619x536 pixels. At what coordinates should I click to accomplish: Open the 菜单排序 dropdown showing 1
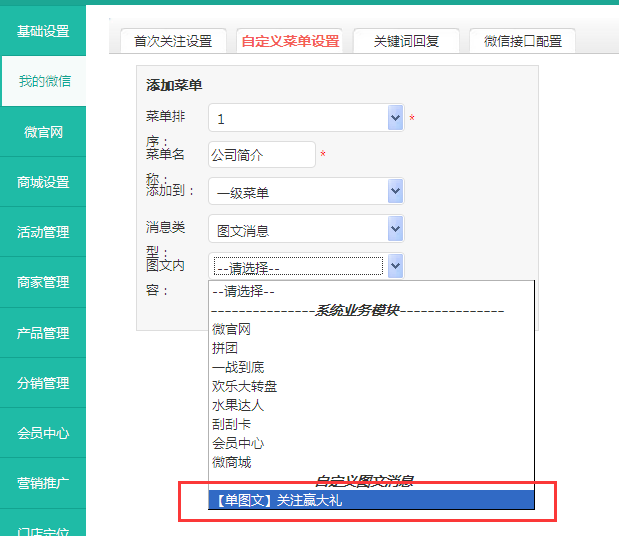[305, 118]
